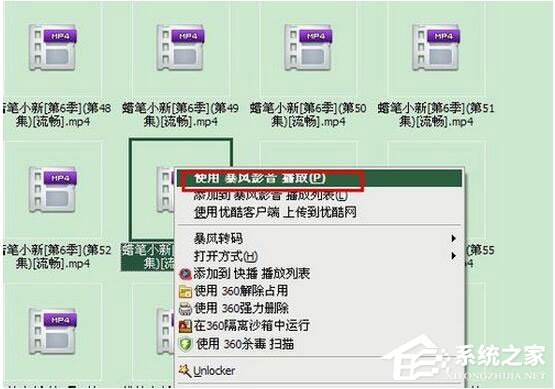Click file name ending 第48集)[流畅].mp4

56,115
